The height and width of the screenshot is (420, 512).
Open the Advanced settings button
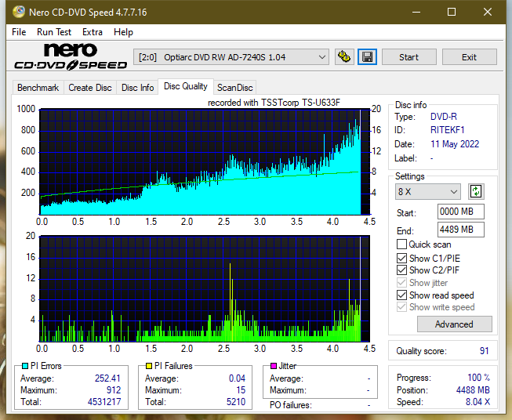[x=454, y=324]
